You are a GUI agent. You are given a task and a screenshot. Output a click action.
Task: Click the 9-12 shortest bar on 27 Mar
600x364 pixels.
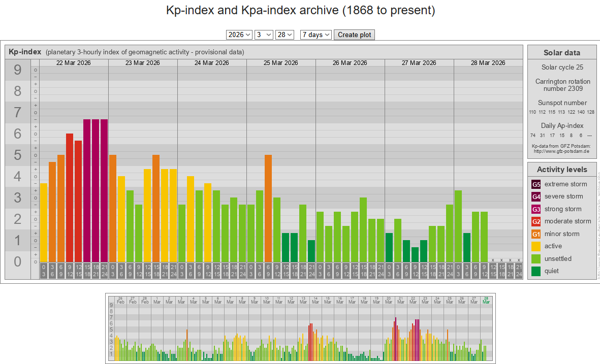[x=415, y=255]
